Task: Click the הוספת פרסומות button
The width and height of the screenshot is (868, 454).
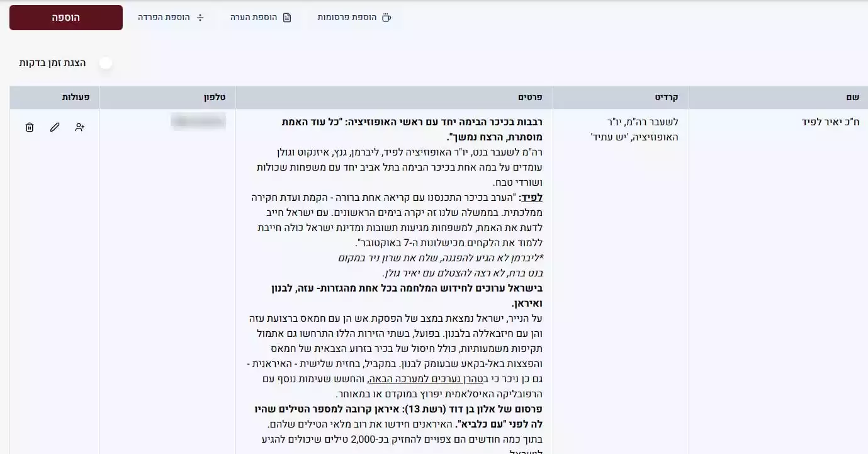Action: coord(354,18)
